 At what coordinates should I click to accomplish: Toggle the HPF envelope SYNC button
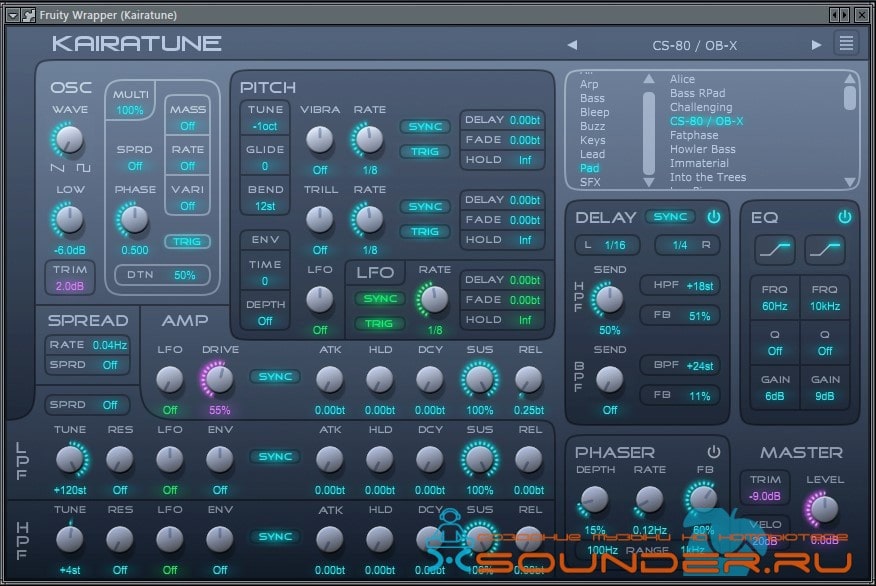[275, 536]
